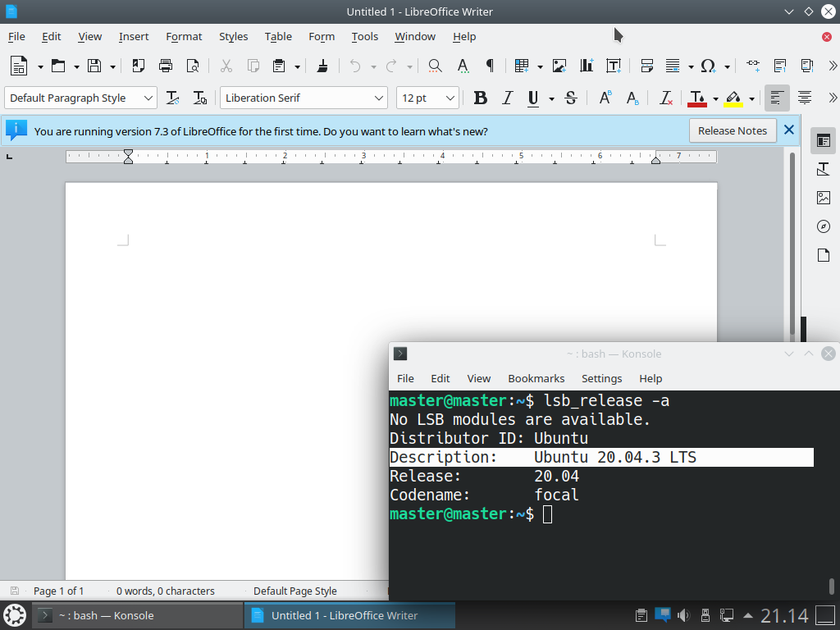
Task: Open Writer's Tools menu
Action: pos(365,36)
